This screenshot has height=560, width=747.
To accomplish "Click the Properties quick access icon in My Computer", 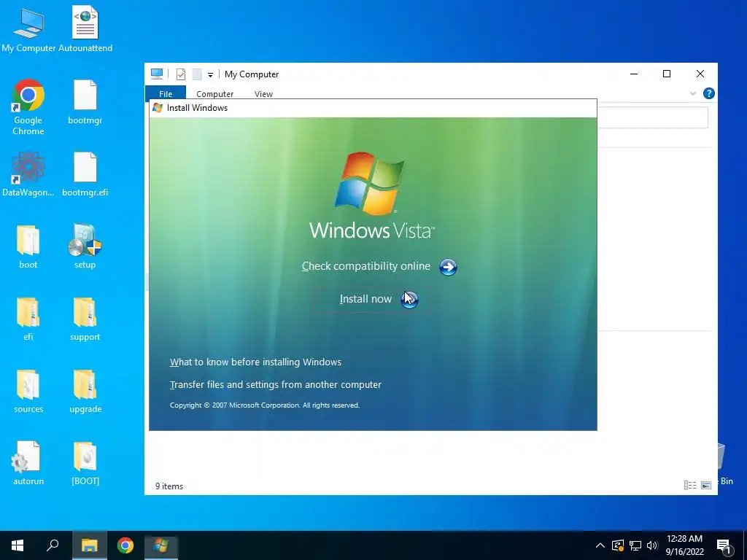I will [181, 74].
